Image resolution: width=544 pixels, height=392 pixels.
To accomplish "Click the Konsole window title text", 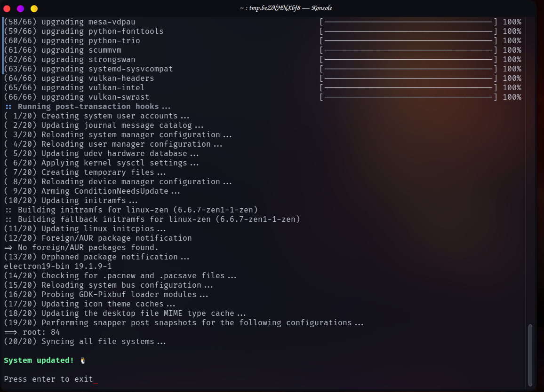I will click(286, 8).
